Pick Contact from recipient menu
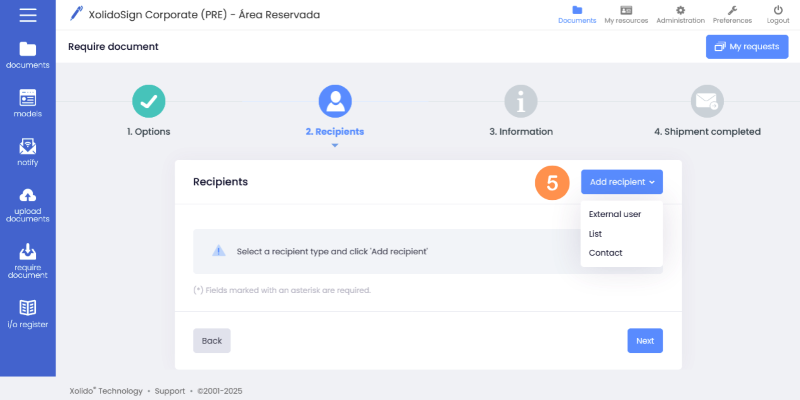Screen dimensions: 800x400 [606, 253]
